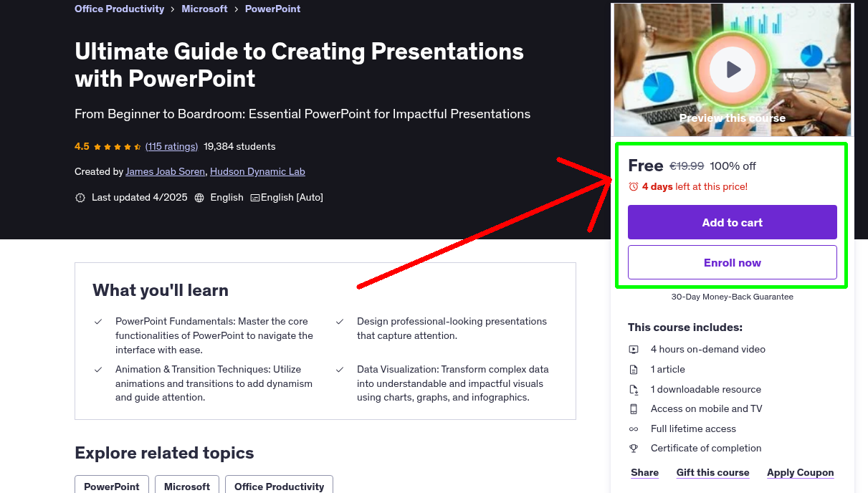This screenshot has width=868, height=493.
Task: Click '4 hours on-demand video' text
Action: (708, 350)
